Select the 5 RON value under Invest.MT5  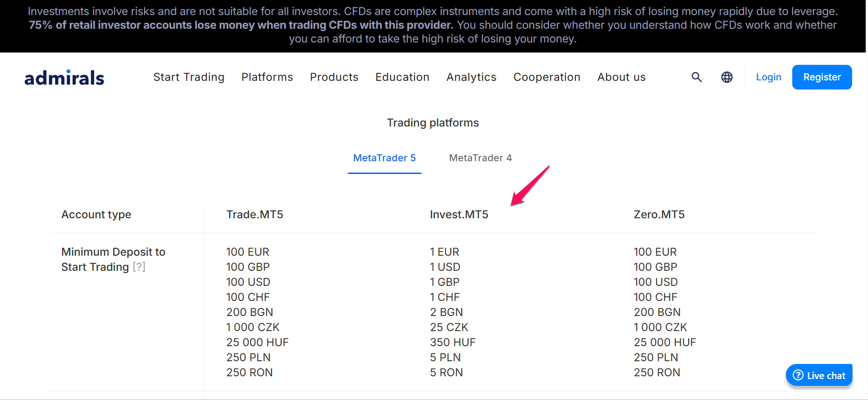tap(446, 373)
